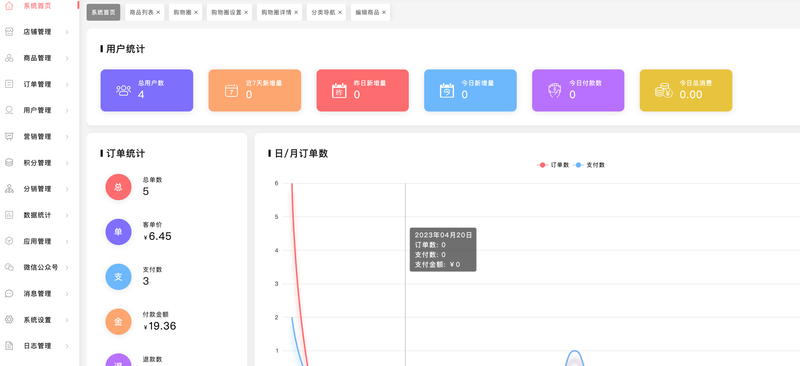The width and height of the screenshot is (800, 366).
Task: Click the 系统首页 home icon in sidebar
Action: point(9,6)
